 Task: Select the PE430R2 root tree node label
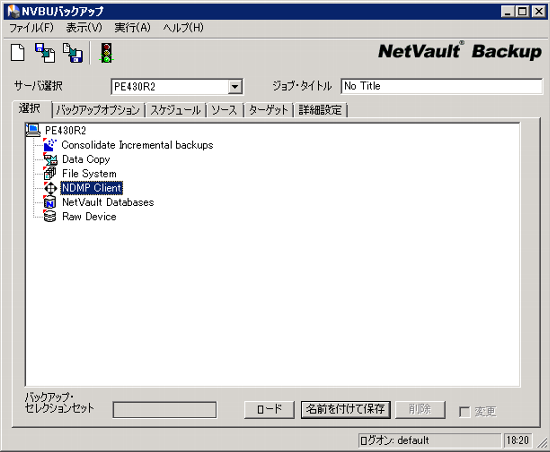(66, 130)
